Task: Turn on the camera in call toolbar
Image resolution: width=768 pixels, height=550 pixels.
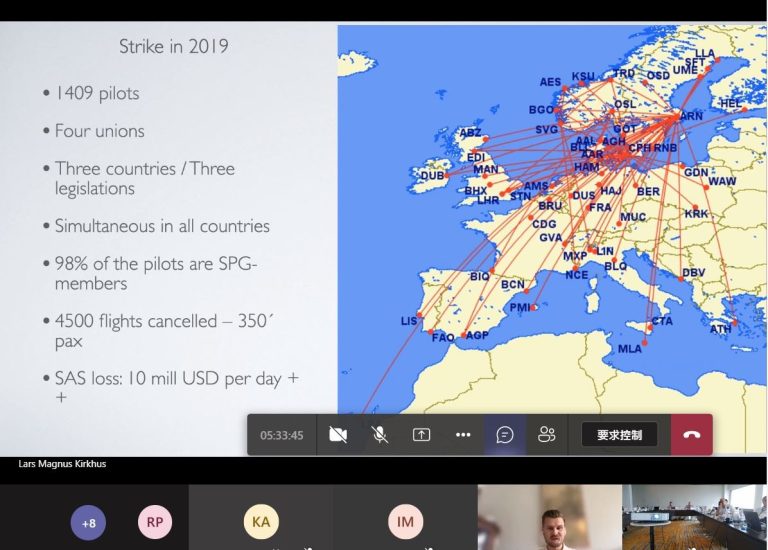Action: click(x=338, y=434)
